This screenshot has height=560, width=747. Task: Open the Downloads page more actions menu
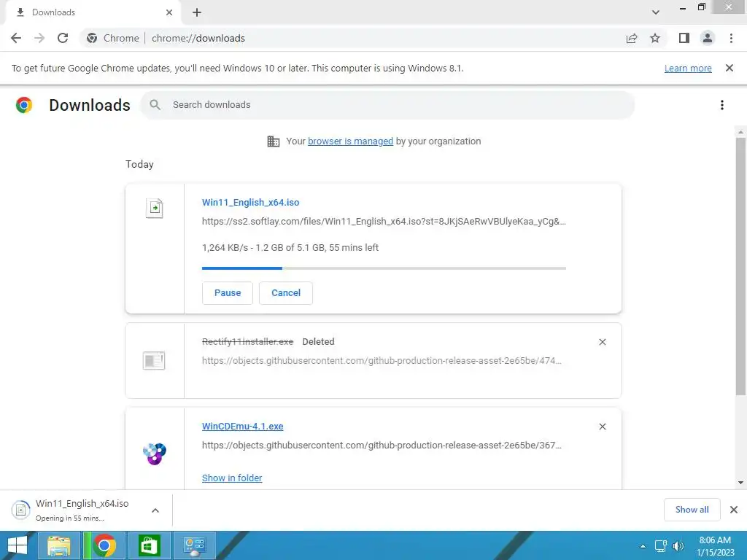click(722, 105)
